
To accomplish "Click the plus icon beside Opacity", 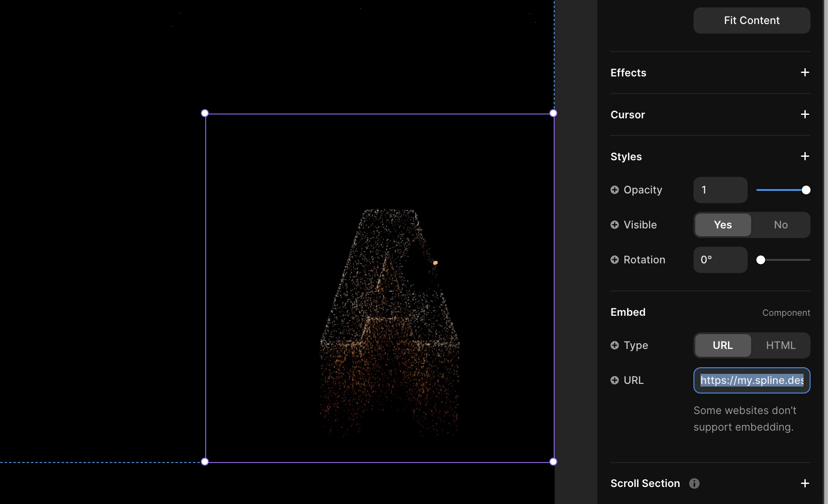I will [x=615, y=190].
